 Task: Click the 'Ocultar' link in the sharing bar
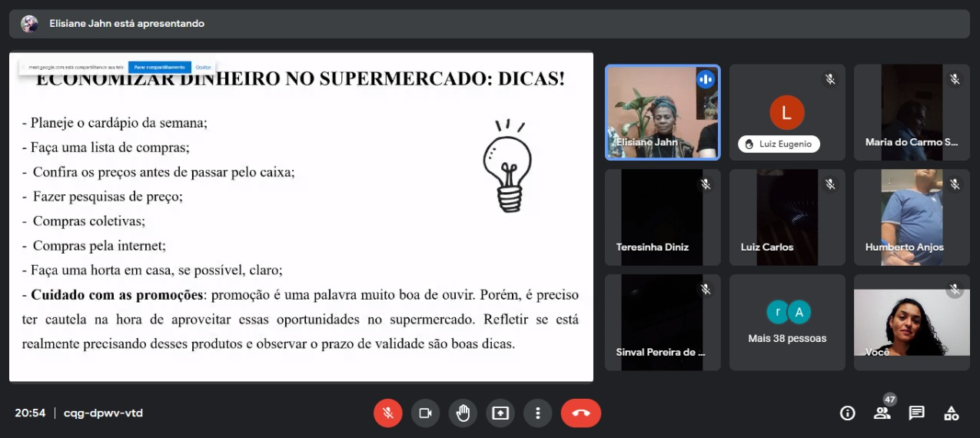[203, 67]
